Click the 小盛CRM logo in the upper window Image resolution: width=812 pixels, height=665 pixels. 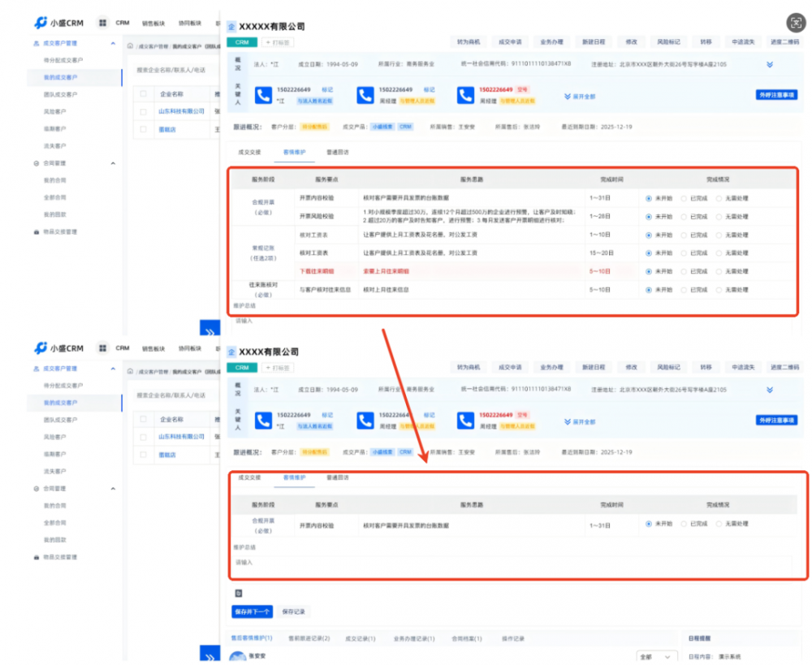(59, 23)
